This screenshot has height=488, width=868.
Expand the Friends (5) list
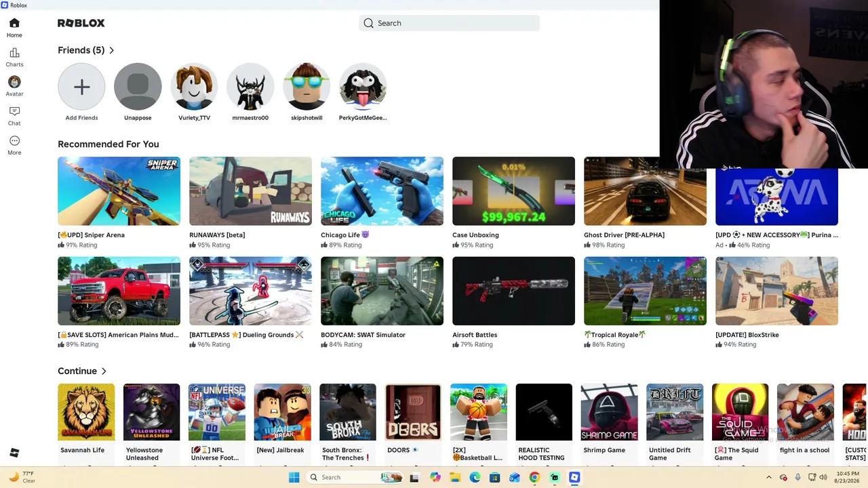point(112,50)
